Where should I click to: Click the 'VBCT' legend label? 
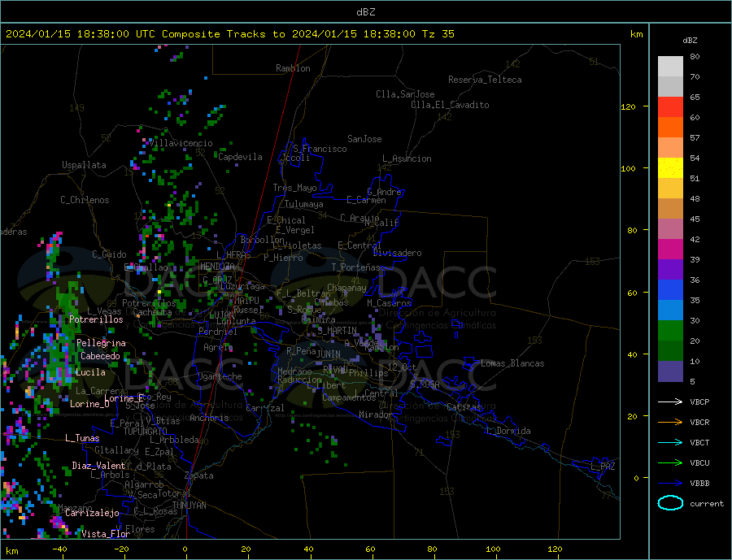699,442
